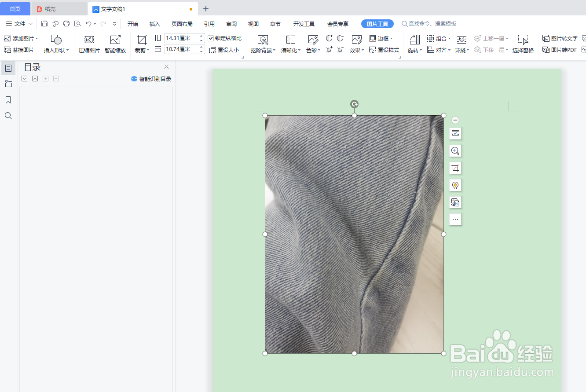Image resolution: width=586 pixels, height=392 pixels.
Task: Open the bookmark icon in left sidebar
Action: (8, 100)
